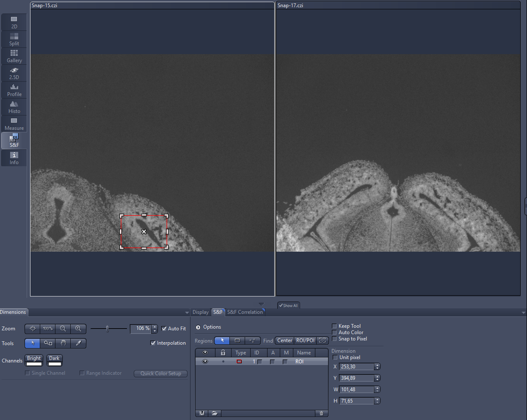Switch to Split view mode
The width and height of the screenshot is (527, 420).
pos(14,39)
